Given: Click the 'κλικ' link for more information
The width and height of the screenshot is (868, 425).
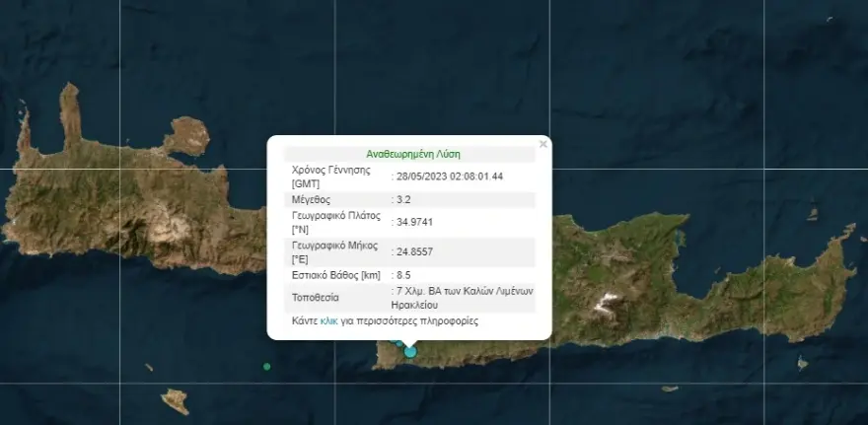Looking at the screenshot, I should click(x=329, y=321).
